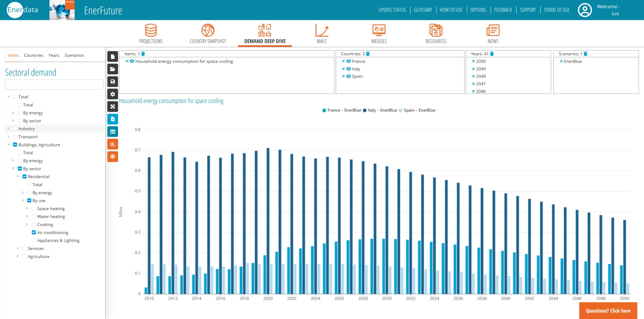Click the Exit link
Viewport: 644px width, 319px height.
tap(615, 14)
